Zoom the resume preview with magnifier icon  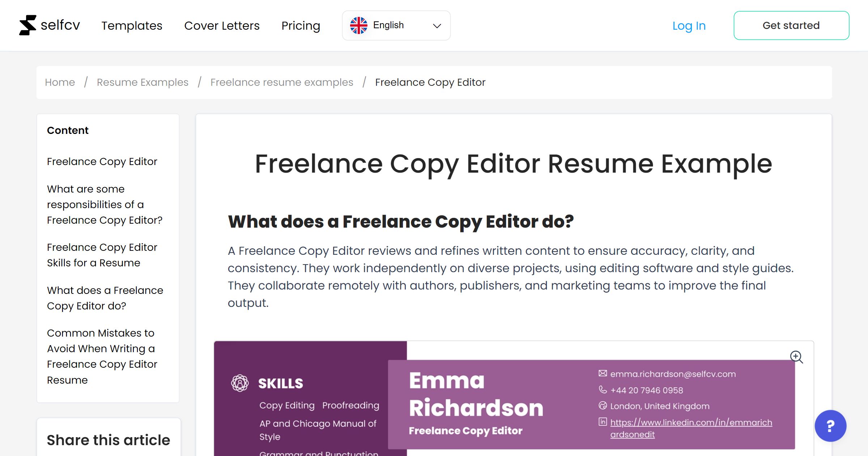(x=796, y=357)
